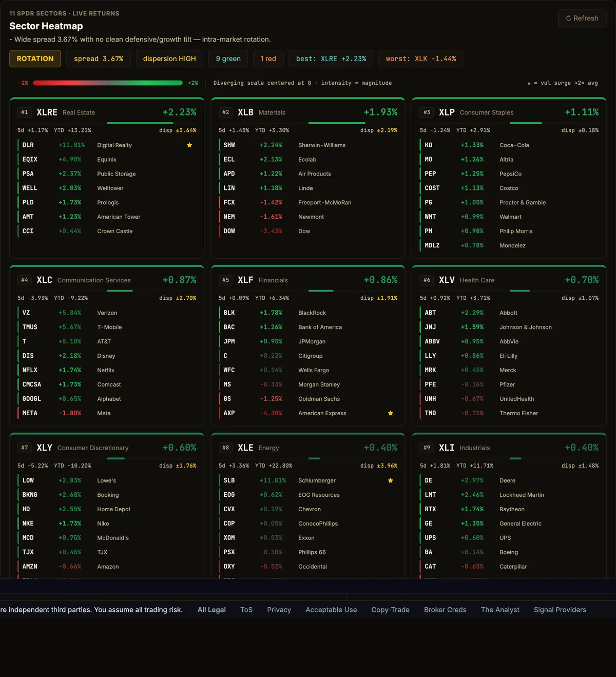Select the MS Morgan Stanley row
The height and width of the screenshot is (677, 616).
[x=308, y=384]
